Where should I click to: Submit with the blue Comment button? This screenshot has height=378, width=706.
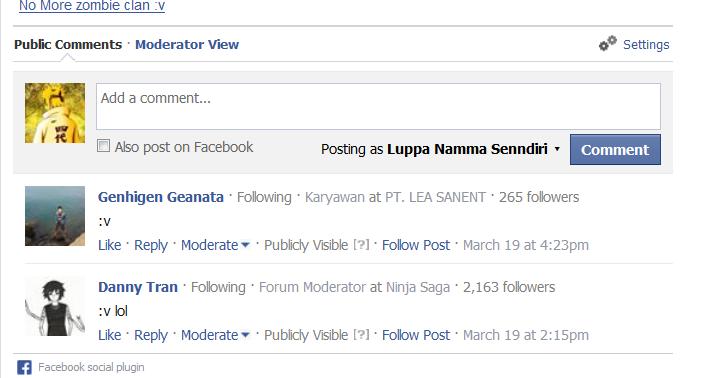pyautogui.click(x=615, y=149)
